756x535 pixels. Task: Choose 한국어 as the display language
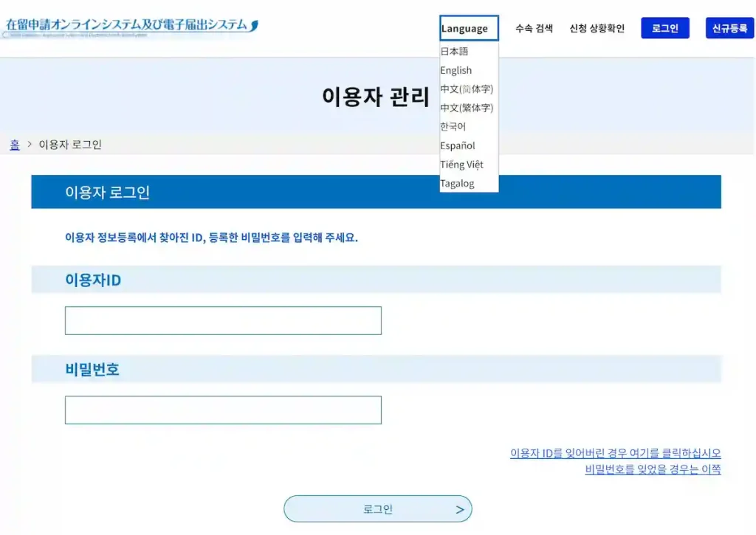[454, 126]
